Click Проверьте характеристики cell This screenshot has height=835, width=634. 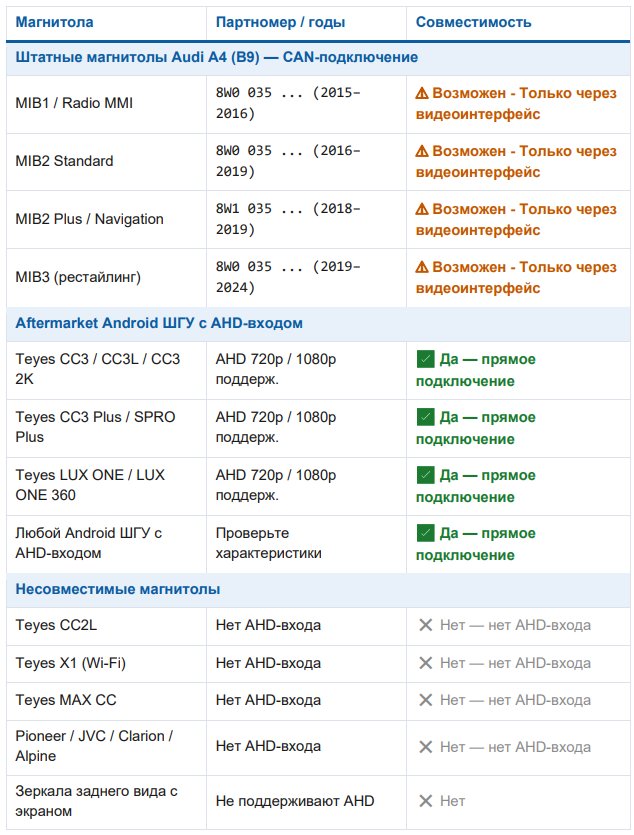(306, 544)
